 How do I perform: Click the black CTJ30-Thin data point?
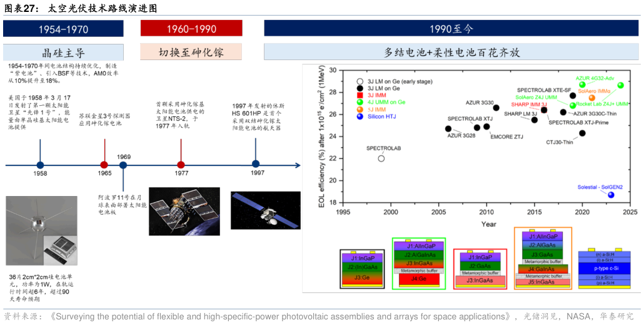click(x=582, y=133)
